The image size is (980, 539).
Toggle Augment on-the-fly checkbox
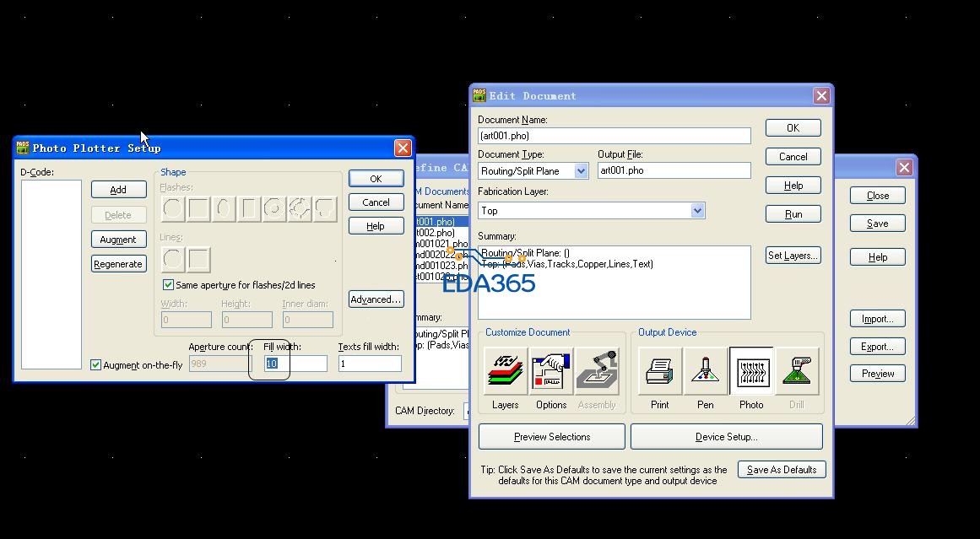pyautogui.click(x=95, y=364)
